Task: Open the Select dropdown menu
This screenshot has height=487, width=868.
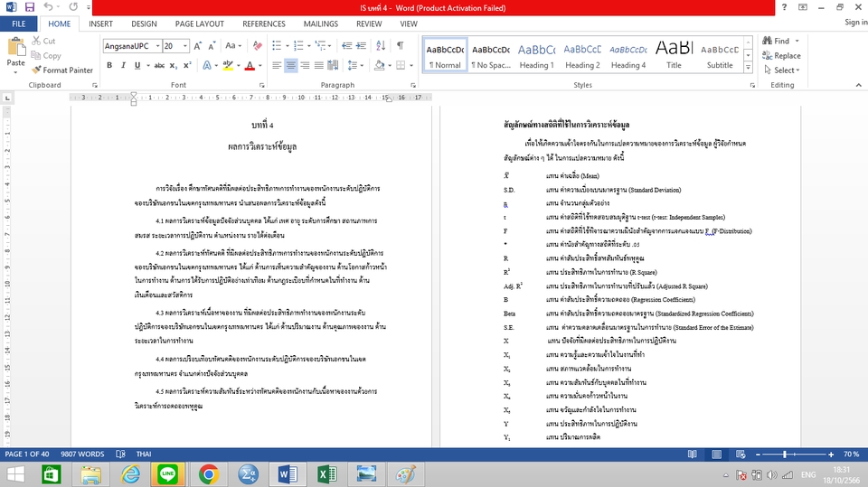Action: [x=781, y=70]
